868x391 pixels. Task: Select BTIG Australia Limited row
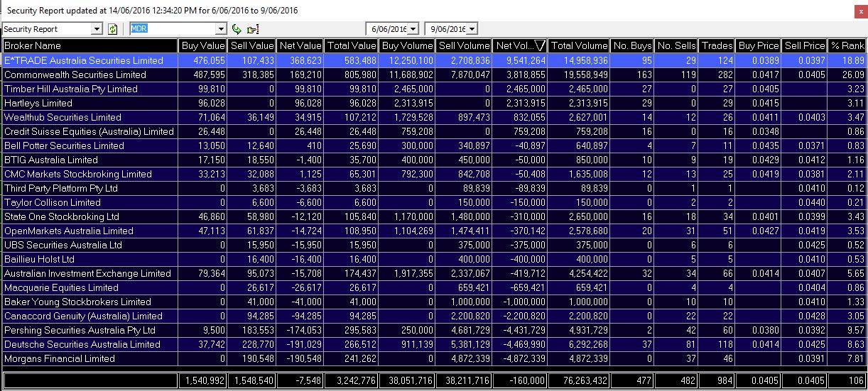pyautogui.click(x=434, y=160)
